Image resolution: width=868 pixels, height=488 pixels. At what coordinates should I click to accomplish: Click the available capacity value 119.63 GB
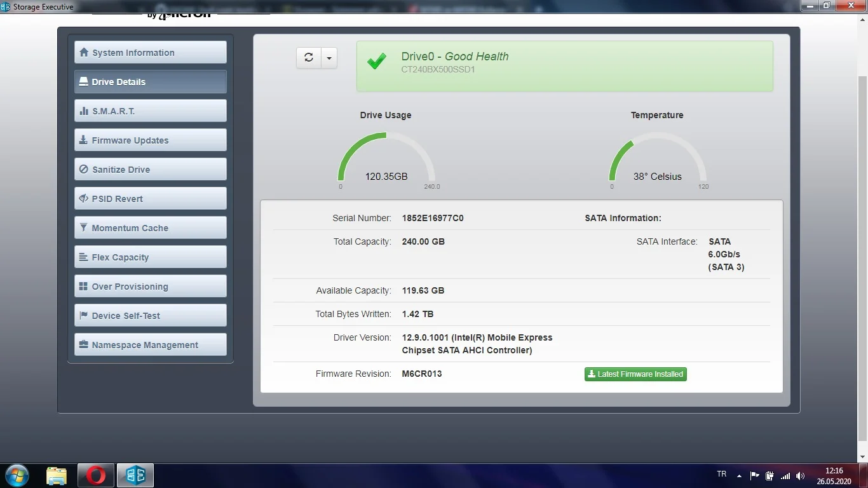423,290
